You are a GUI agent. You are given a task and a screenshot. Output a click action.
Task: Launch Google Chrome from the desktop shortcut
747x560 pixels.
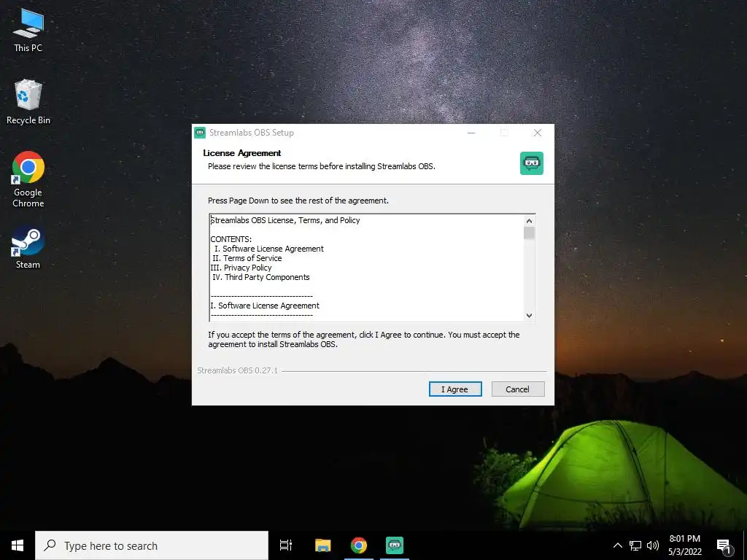coord(28,179)
